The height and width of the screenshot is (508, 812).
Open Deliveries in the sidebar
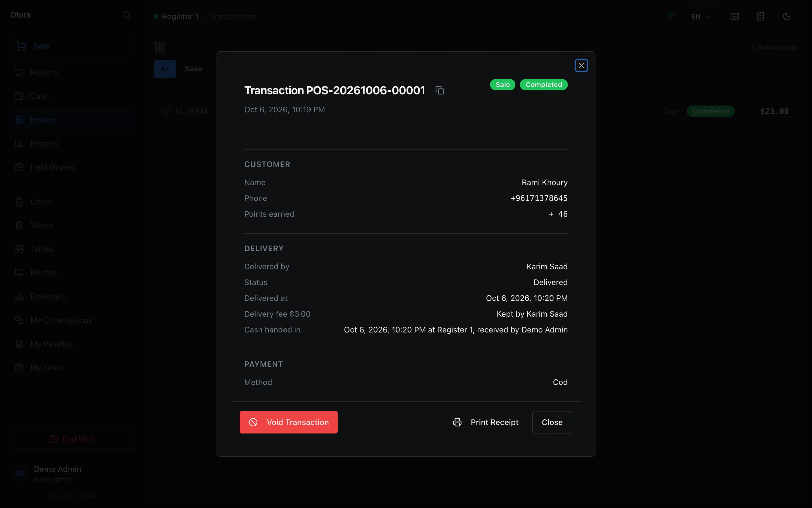[x=72, y=296]
